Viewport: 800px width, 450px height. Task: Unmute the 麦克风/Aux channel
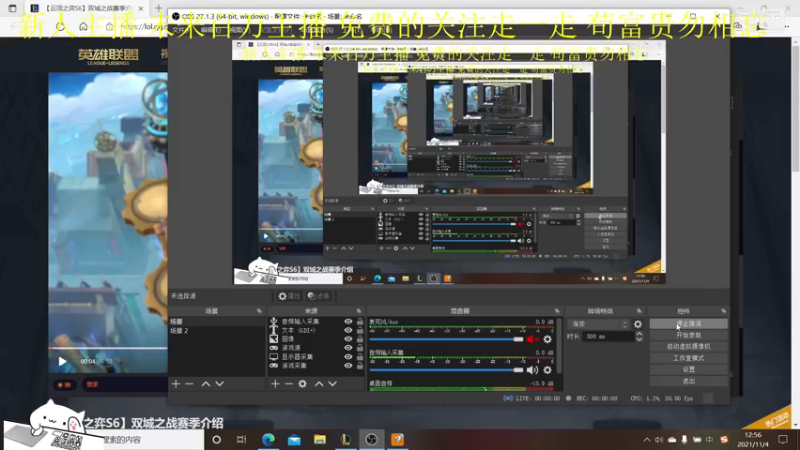532,339
